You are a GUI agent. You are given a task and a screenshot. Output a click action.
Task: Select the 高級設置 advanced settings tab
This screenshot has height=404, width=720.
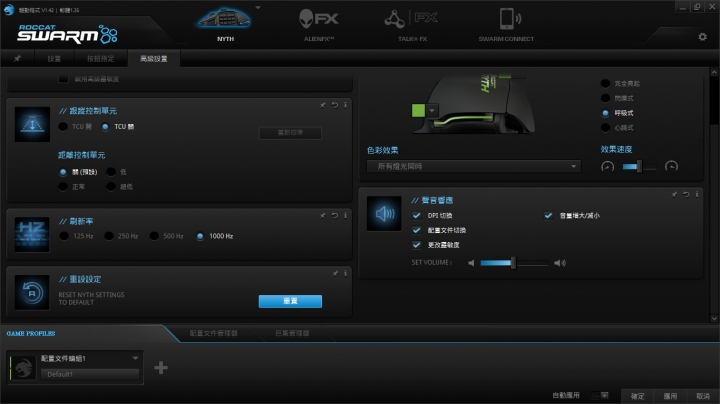point(154,59)
